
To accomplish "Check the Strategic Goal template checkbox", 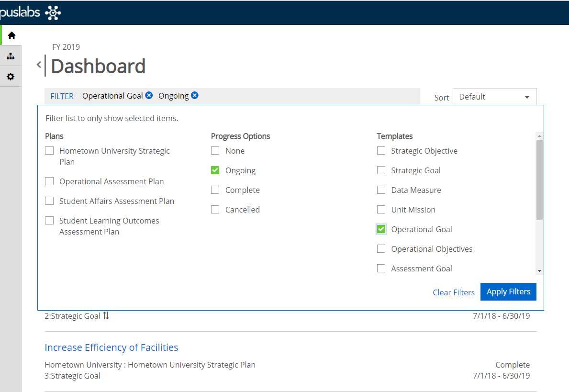I will click(x=381, y=170).
